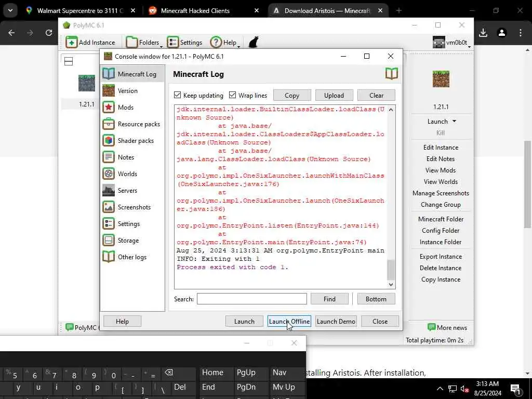Open the Instance Folder entry
Screen dimensions: 532x399
tap(441, 242)
